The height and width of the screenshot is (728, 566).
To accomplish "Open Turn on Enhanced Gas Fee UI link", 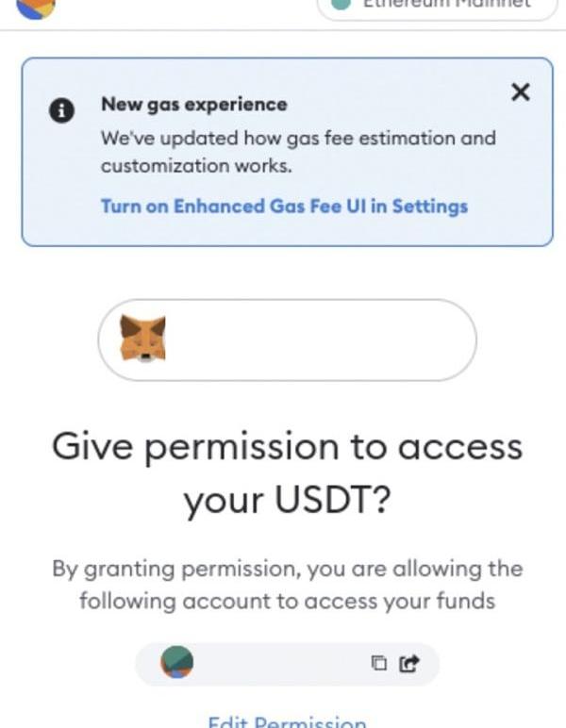I will [284, 207].
